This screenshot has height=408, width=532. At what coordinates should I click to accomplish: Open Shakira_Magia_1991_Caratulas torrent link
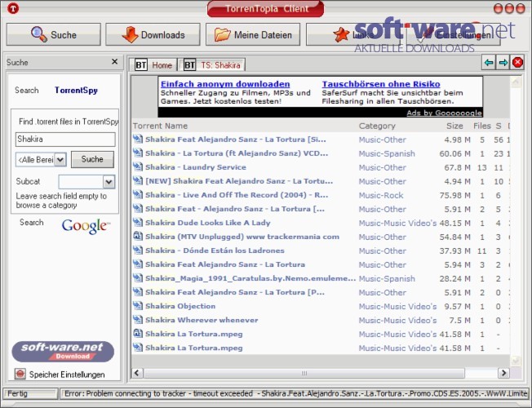tap(250, 279)
